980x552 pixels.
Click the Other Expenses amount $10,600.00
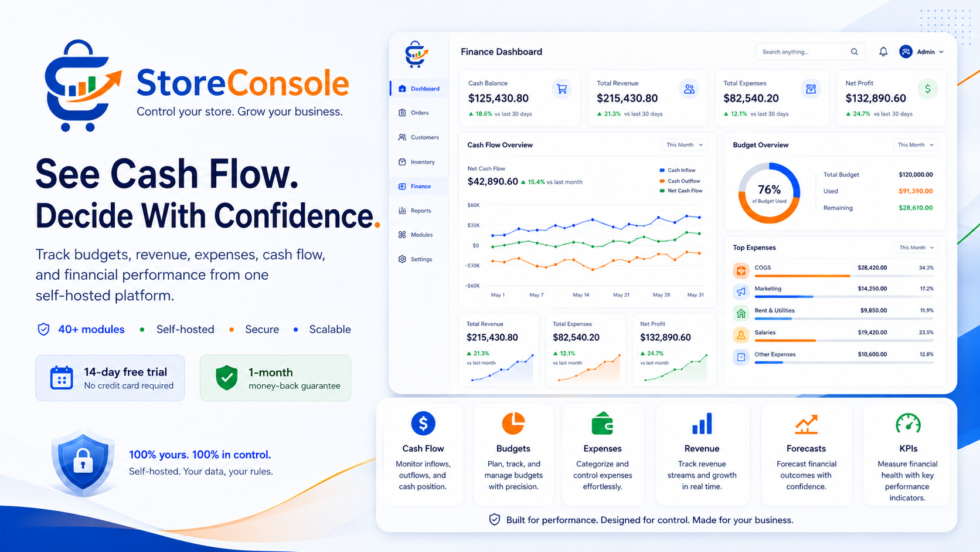coord(872,354)
